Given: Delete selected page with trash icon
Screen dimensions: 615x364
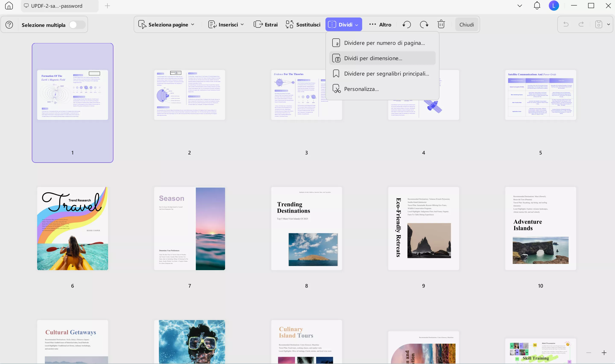Looking at the screenshot, I should pos(441,25).
